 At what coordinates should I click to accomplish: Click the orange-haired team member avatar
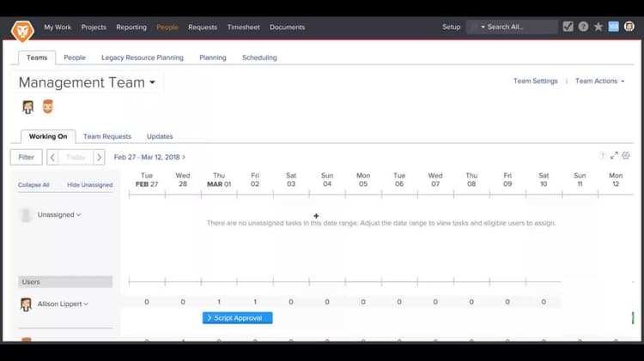tap(47, 106)
